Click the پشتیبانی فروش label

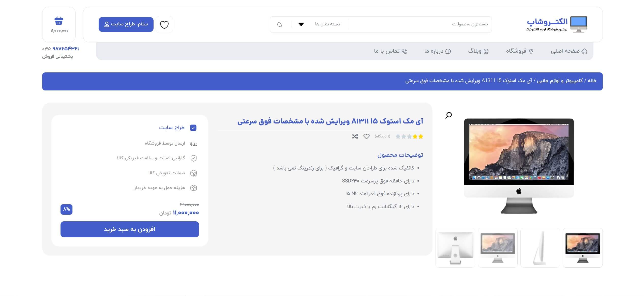[57, 56]
